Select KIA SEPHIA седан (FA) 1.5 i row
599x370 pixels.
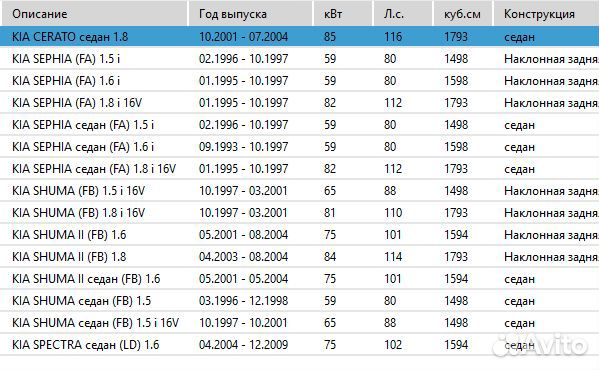(x=300, y=125)
